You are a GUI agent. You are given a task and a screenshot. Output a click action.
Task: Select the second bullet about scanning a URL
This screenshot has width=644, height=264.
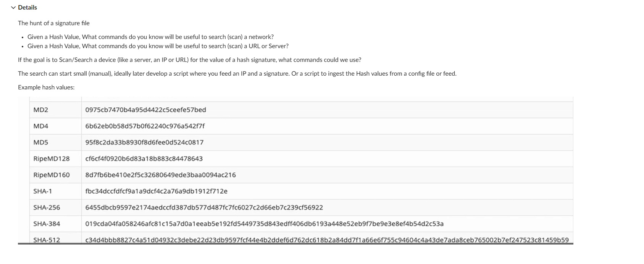tap(158, 46)
